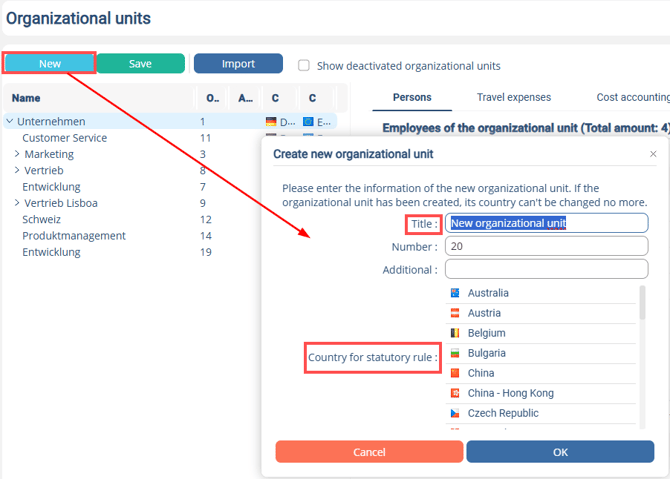Enable Show deactivated organizational units checkbox
Viewport: 670px width, 479px height.
click(304, 65)
